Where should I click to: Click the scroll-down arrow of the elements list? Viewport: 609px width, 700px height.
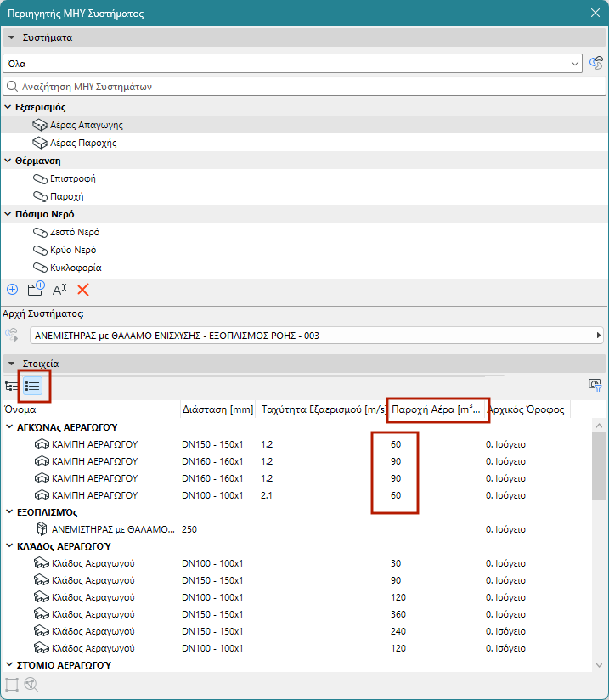tap(599, 665)
